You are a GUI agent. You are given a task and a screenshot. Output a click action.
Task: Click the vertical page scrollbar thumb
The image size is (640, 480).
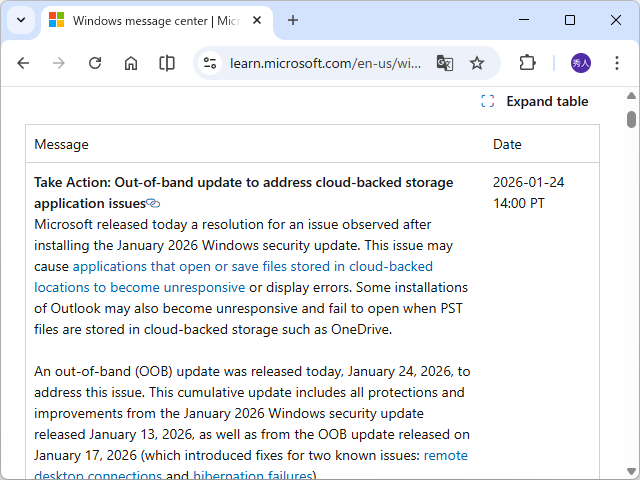631,120
